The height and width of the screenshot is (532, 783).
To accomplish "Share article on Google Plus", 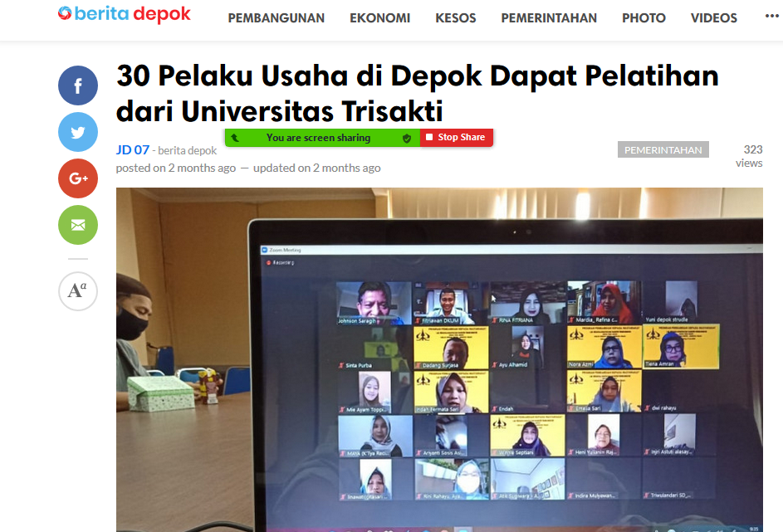I will 78,178.
